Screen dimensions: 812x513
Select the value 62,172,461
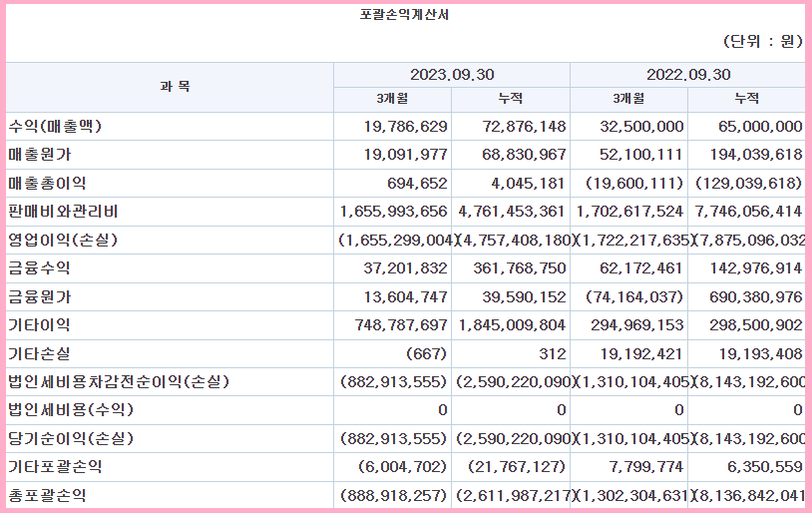point(641,268)
